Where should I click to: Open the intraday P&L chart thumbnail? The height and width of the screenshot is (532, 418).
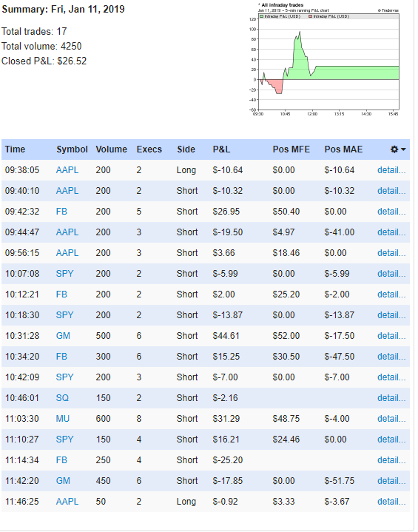tap(324, 59)
